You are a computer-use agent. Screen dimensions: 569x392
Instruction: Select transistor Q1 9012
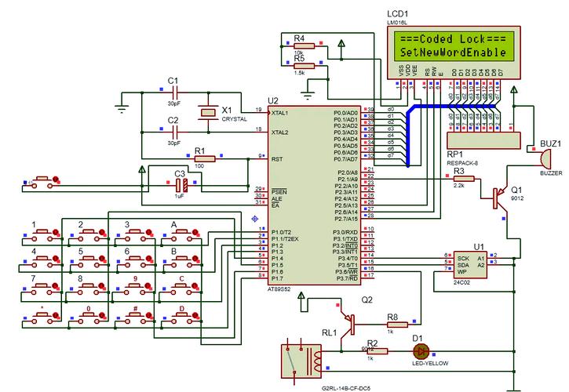click(500, 198)
